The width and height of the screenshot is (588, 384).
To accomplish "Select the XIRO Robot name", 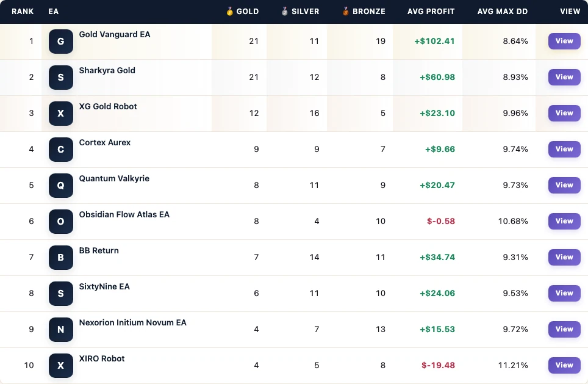I will [x=102, y=359].
